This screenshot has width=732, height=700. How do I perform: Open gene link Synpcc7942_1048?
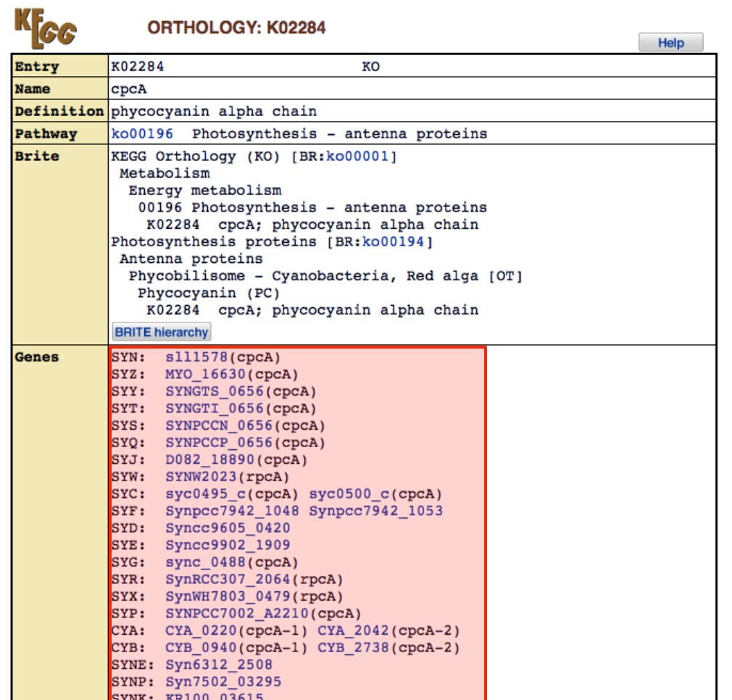coord(232,511)
